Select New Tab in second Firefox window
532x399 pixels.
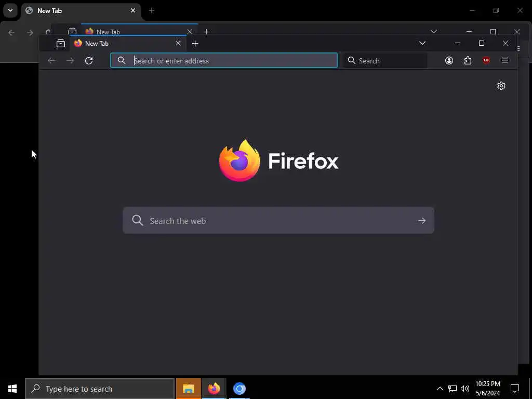139,30
